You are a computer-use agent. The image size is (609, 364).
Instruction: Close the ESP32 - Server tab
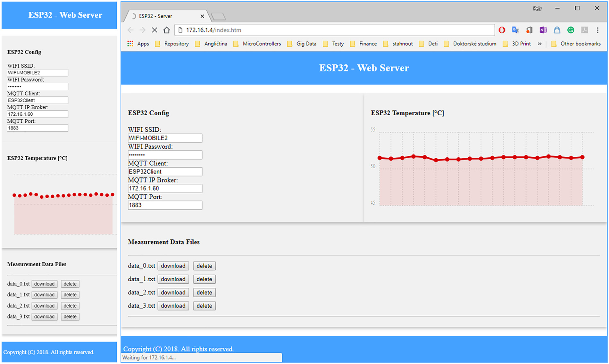pos(202,16)
